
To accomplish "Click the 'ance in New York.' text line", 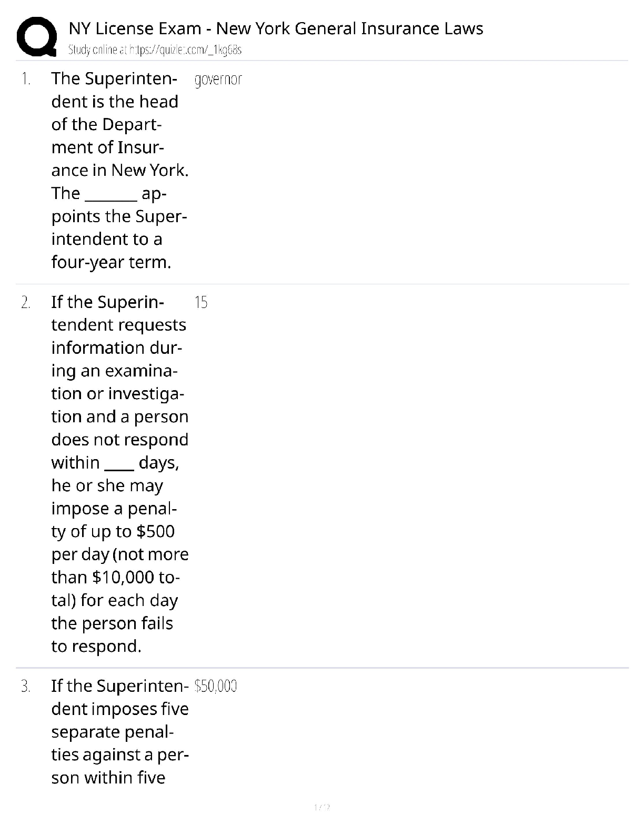I will click(x=119, y=170).
